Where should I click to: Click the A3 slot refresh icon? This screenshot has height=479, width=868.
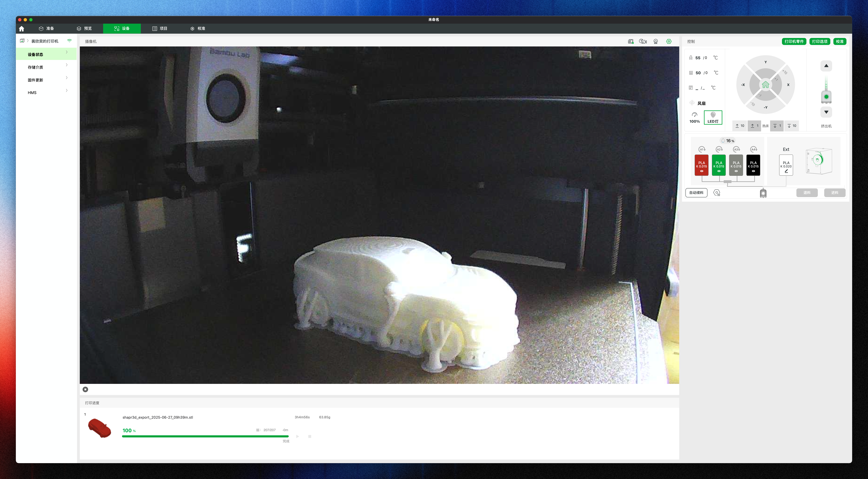736,149
